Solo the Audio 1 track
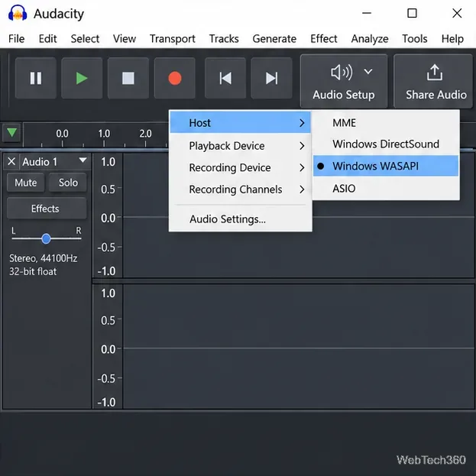The height and width of the screenshot is (476, 476). pos(68,183)
